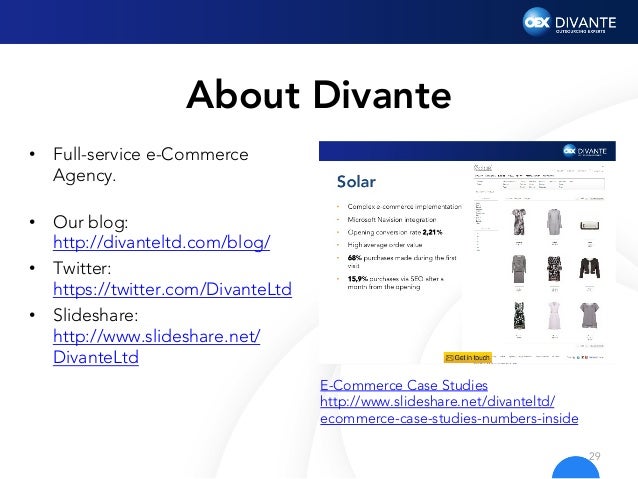Click the Solar heading in the thumbnail
The image size is (638, 479).
click(356, 182)
